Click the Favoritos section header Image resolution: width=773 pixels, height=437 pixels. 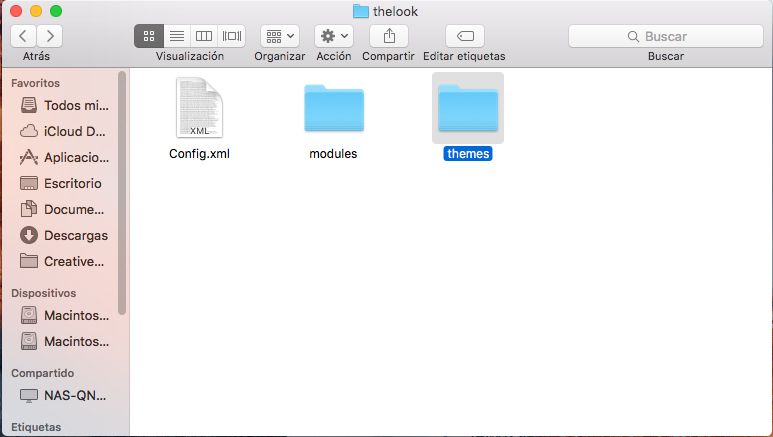coord(35,83)
